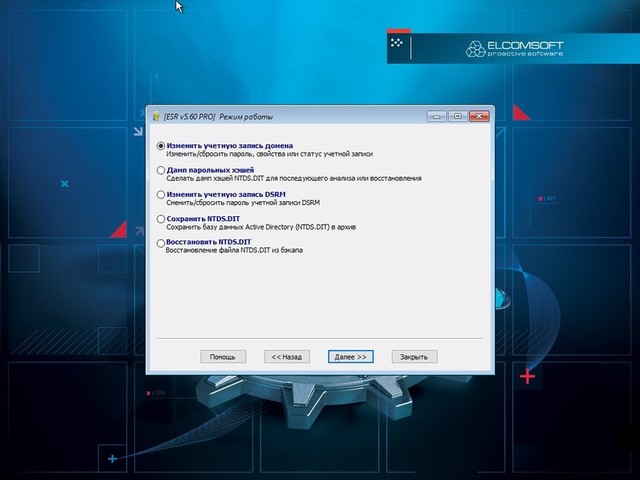Viewport: 640px width, 480px height.
Task: Select 'Изменить учетную запись DSRM' radio option
Action: 161,194
